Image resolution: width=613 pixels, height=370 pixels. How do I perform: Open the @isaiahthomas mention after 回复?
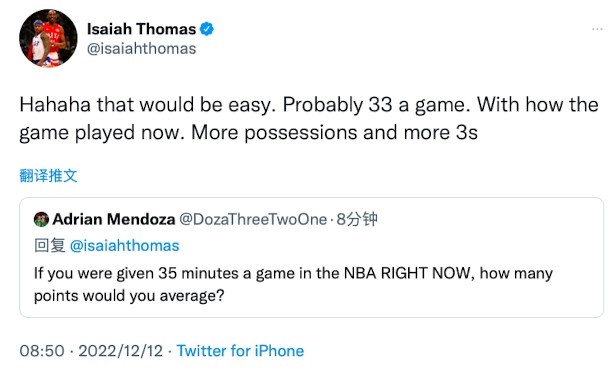click(124, 246)
